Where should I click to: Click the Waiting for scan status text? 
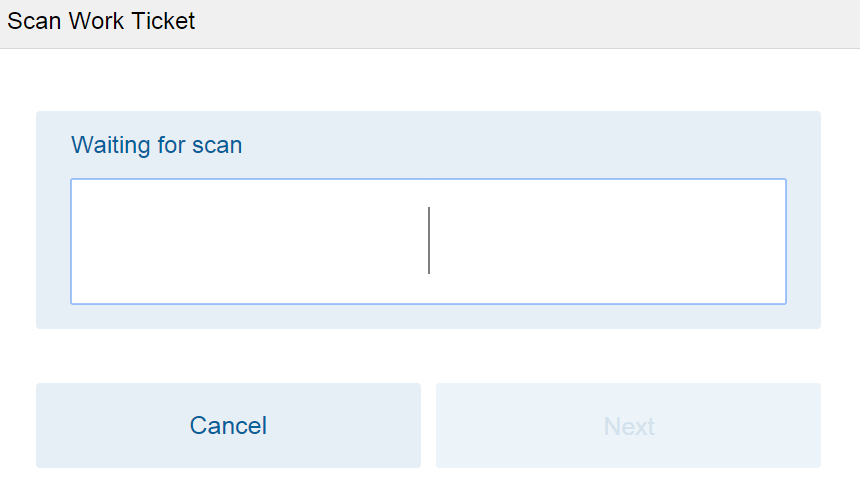(x=157, y=145)
